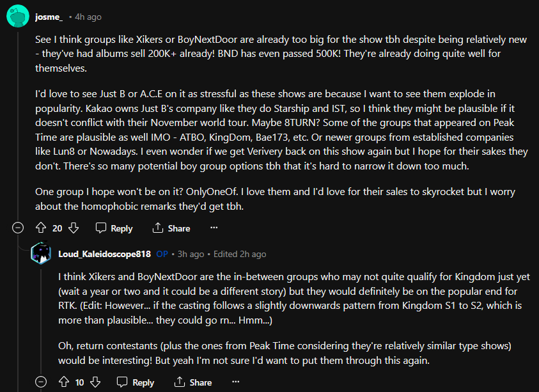Click Loud_Kaleidoscope818's avatar image
Image resolution: width=539 pixels, height=392 pixels.
(x=42, y=254)
